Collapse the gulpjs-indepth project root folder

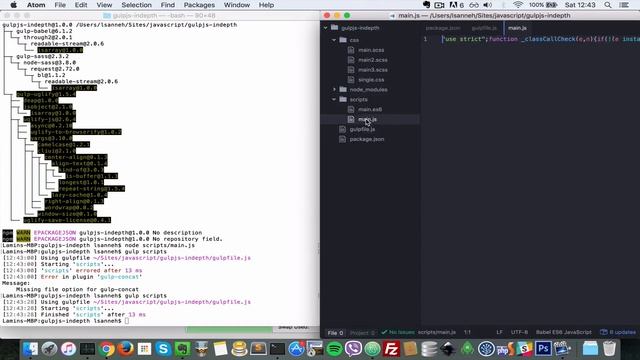(326, 28)
